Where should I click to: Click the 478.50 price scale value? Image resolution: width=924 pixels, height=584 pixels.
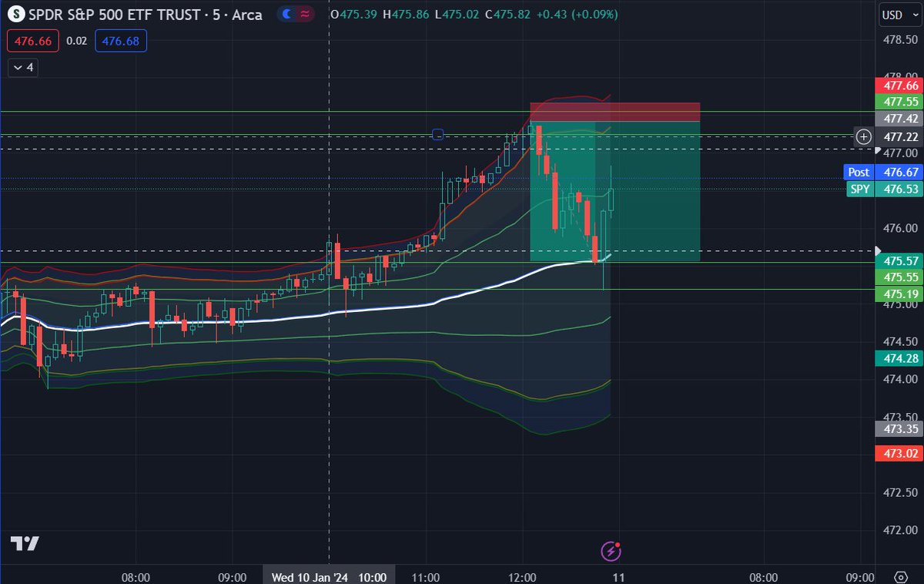[x=899, y=40]
